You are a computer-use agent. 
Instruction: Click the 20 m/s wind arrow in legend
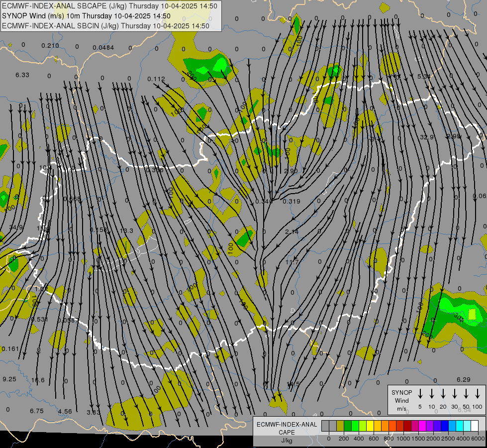(x=443, y=394)
